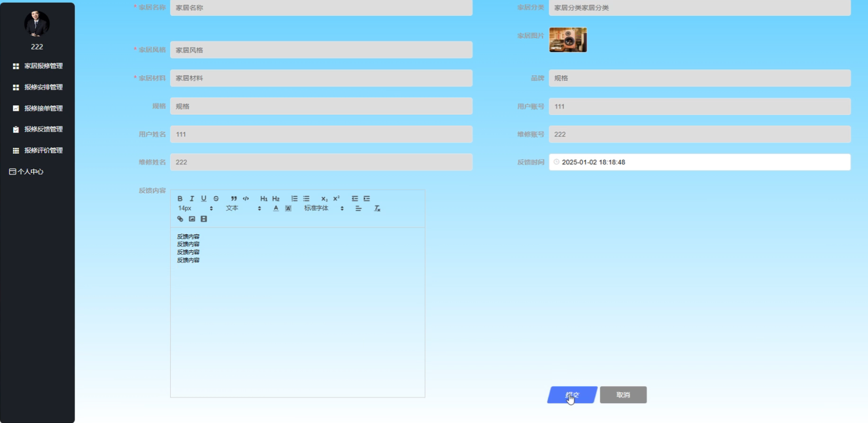Click the 家居风格 input field
Viewport: 868px width, 423px height.
point(321,50)
